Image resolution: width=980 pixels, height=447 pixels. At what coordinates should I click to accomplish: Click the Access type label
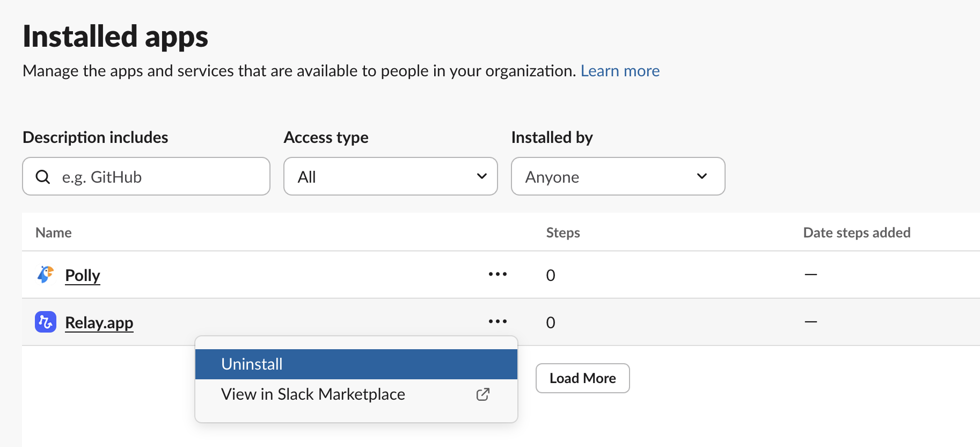[326, 138]
